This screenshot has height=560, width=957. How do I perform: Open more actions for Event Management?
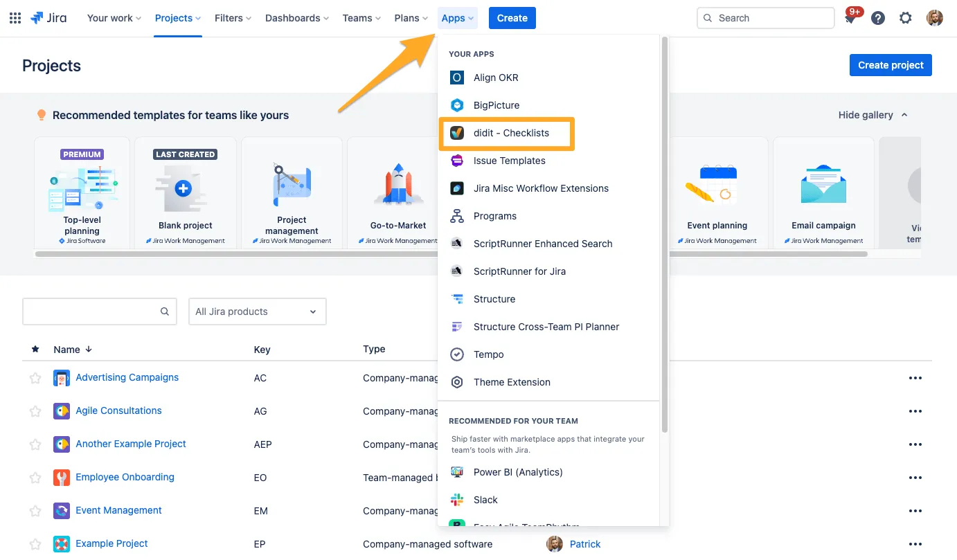pos(915,511)
